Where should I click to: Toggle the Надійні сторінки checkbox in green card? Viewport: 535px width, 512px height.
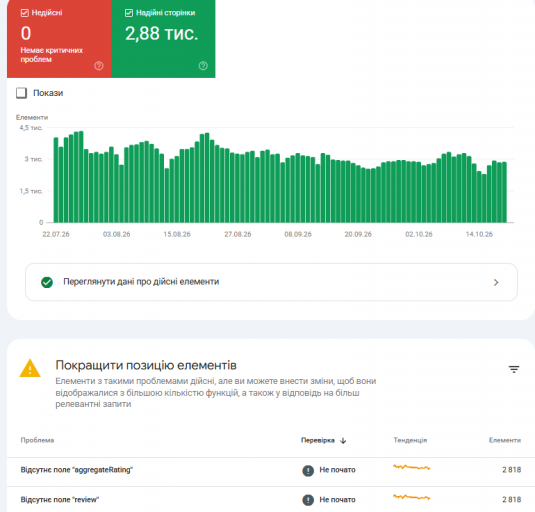coord(129,13)
